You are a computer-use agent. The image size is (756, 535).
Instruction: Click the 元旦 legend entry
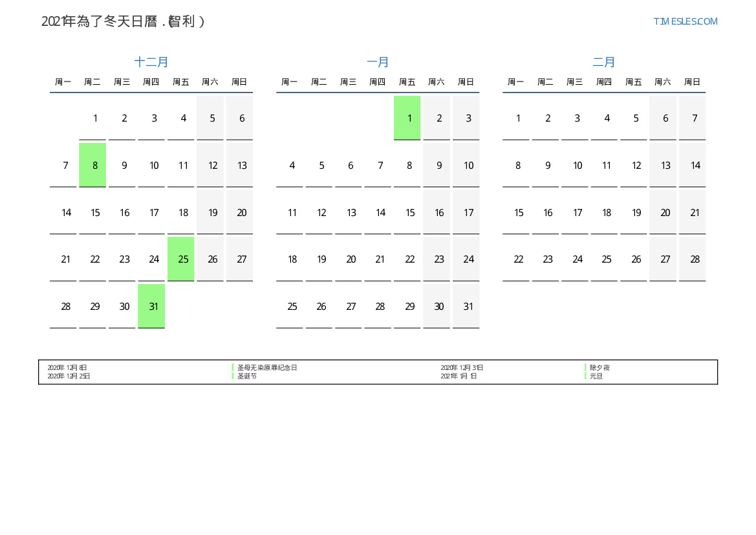tap(596, 376)
